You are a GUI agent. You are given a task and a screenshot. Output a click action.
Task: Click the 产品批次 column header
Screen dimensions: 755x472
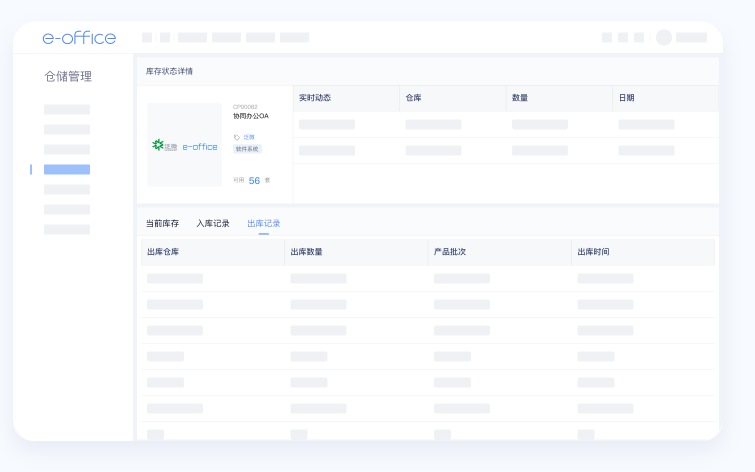[450, 252]
